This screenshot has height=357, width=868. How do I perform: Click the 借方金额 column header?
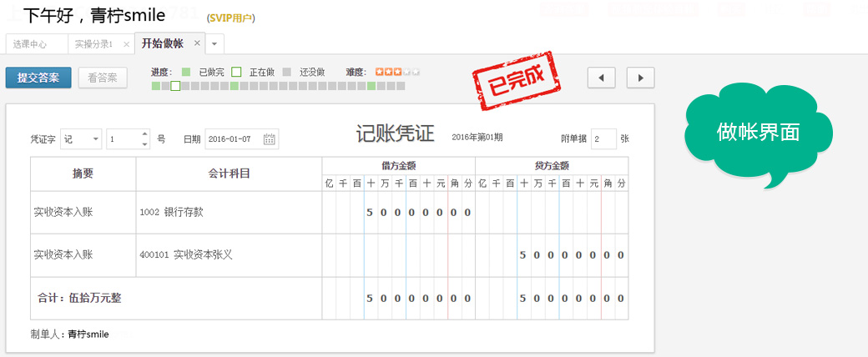(399, 165)
